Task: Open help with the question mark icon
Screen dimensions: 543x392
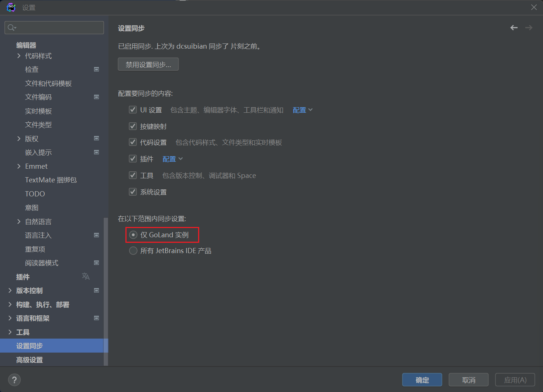Action: [14, 380]
